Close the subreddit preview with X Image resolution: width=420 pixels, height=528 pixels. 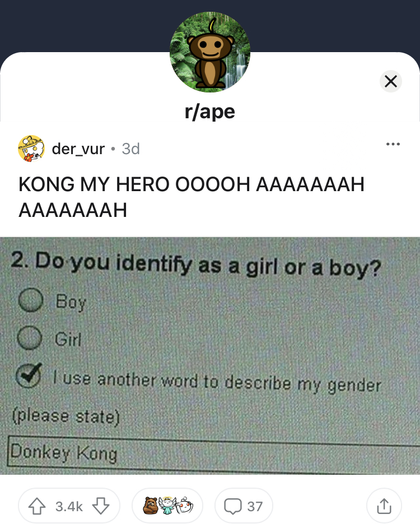pyautogui.click(x=391, y=81)
